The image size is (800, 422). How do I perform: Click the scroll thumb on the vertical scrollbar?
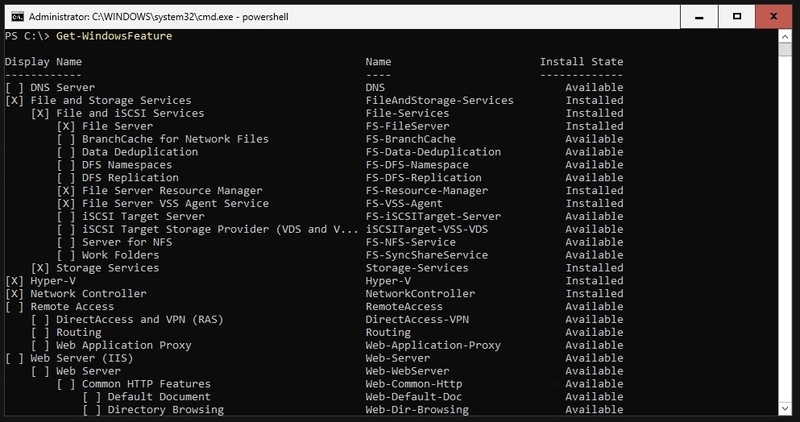(785, 49)
